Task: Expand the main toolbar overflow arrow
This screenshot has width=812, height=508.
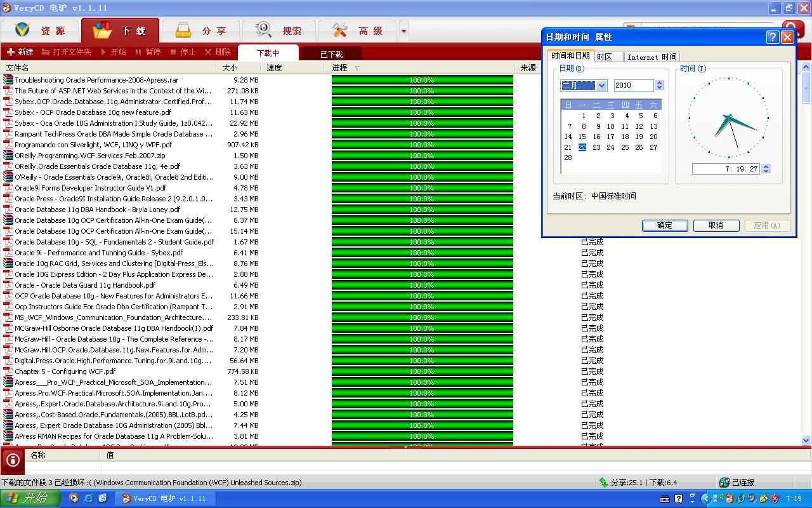Action: (403, 30)
